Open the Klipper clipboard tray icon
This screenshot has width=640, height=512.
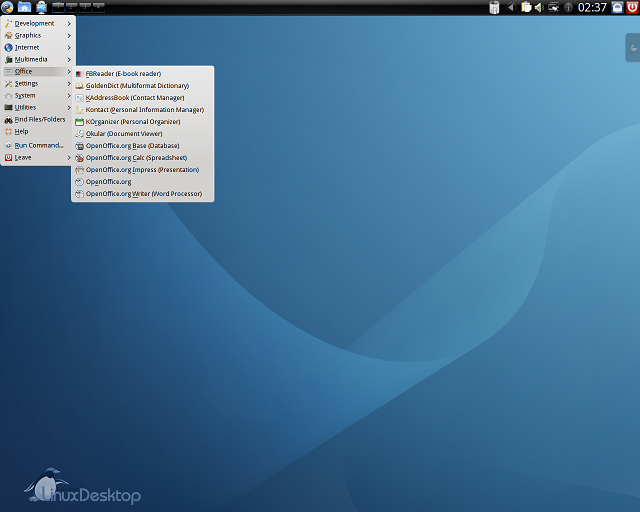click(526, 7)
